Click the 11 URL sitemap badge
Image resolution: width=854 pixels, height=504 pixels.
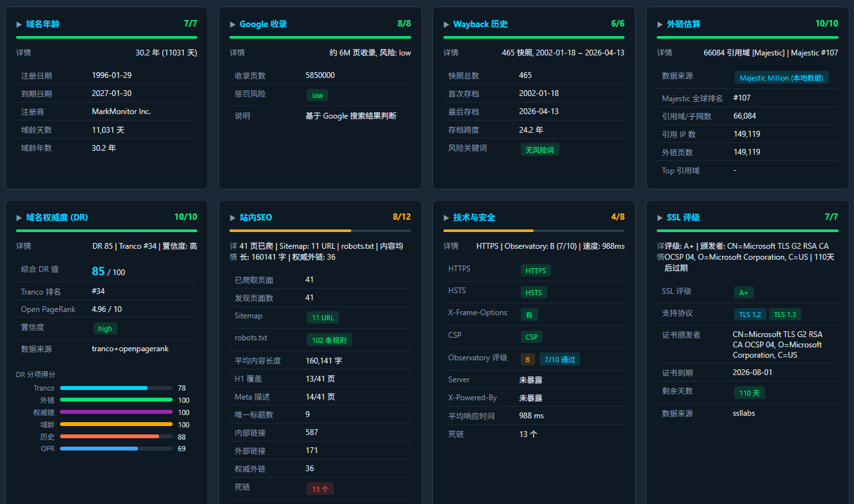pyautogui.click(x=323, y=318)
